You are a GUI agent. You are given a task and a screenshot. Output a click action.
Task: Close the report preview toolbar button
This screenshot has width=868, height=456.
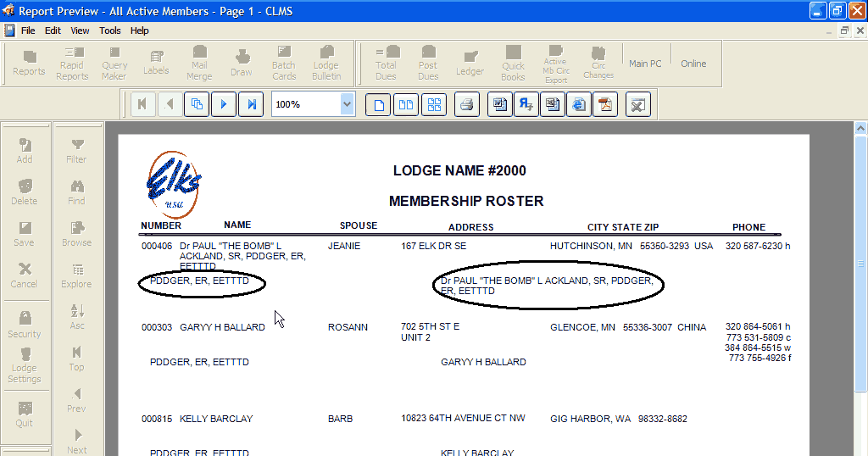638,104
